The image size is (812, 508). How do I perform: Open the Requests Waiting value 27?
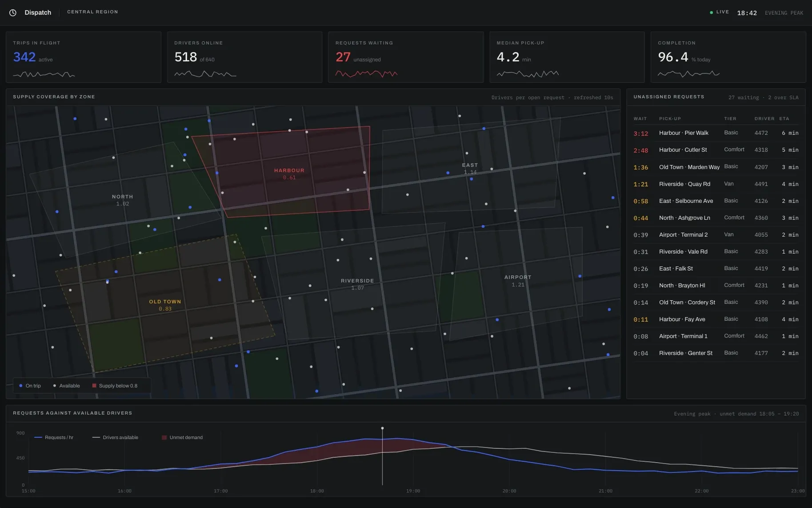coord(343,57)
